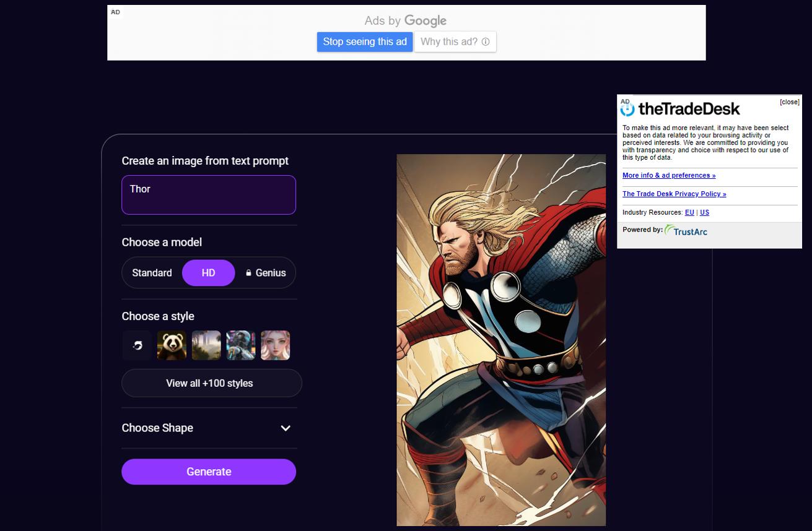The height and width of the screenshot is (531, 812).
Task: Click the info icon beside Why this ad
Action: tap(485, 41)
